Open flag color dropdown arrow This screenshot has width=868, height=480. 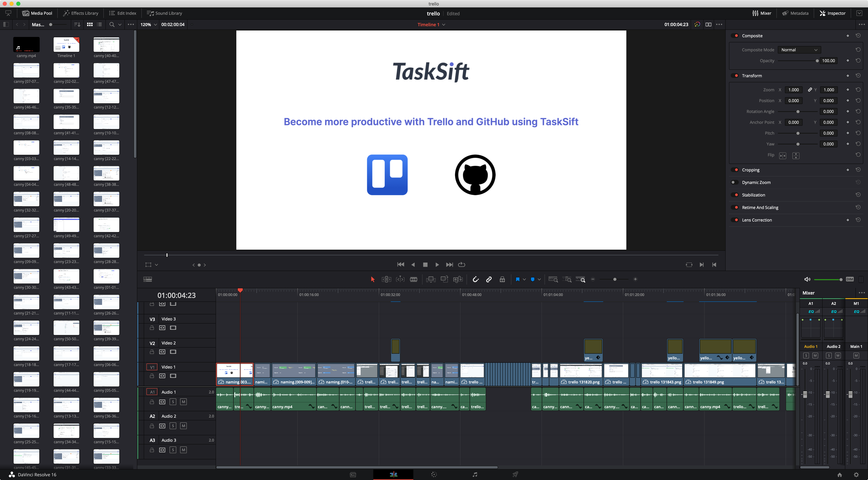(524, 279)
